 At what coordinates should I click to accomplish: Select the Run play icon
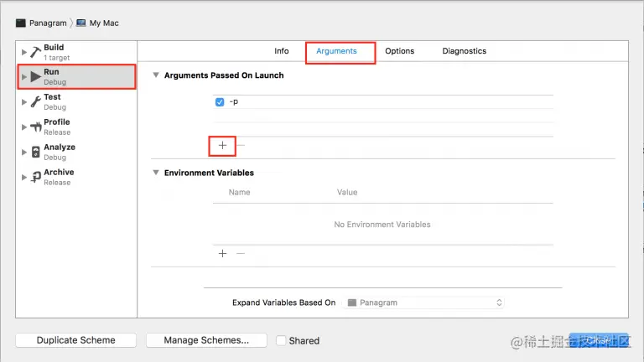(35, 77)
